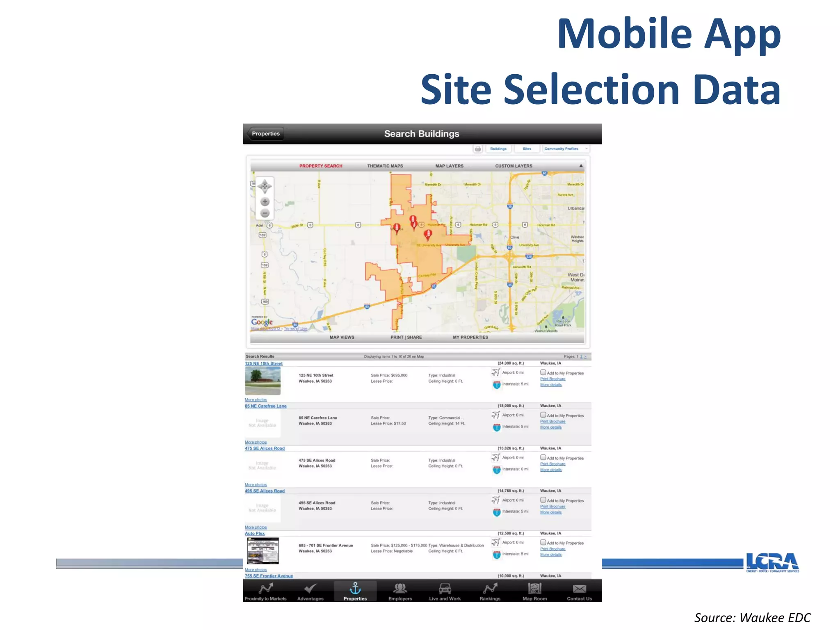Click the map pan control

pyautogui.click(x=265, y=186)
